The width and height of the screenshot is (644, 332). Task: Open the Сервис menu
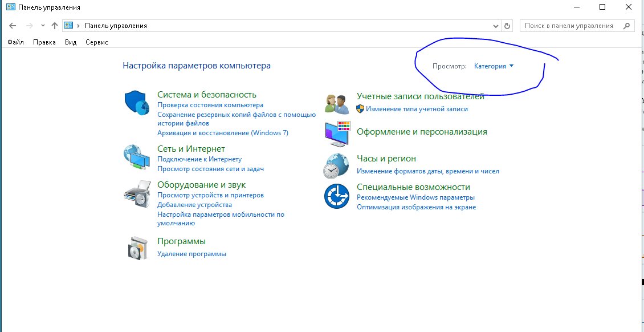tap(97, 42)
